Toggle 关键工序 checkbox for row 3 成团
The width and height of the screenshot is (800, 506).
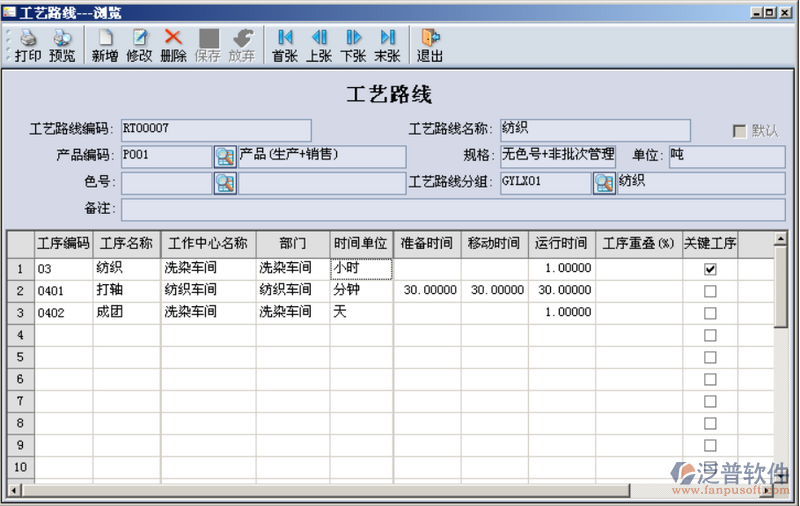[710, 313]
